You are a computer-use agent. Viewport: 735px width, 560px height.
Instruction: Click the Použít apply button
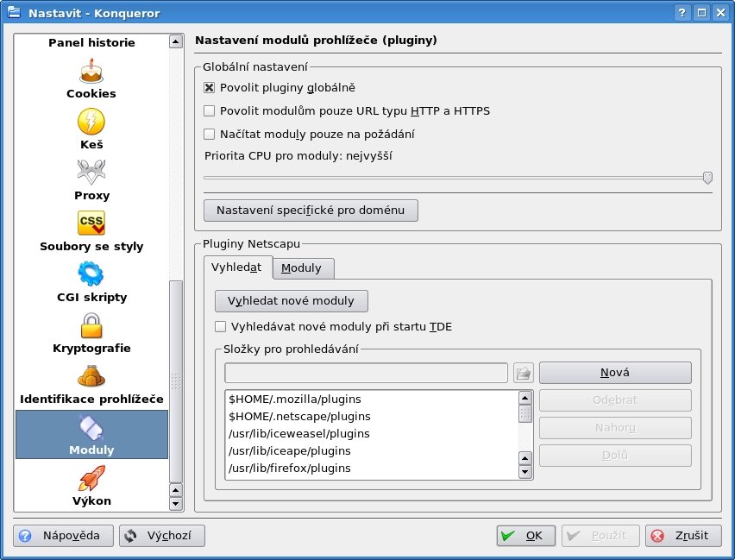(601, 536)
